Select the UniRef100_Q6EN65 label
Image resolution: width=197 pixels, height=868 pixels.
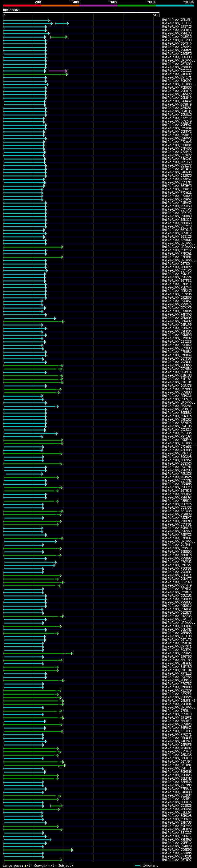[x=177, y=365]
